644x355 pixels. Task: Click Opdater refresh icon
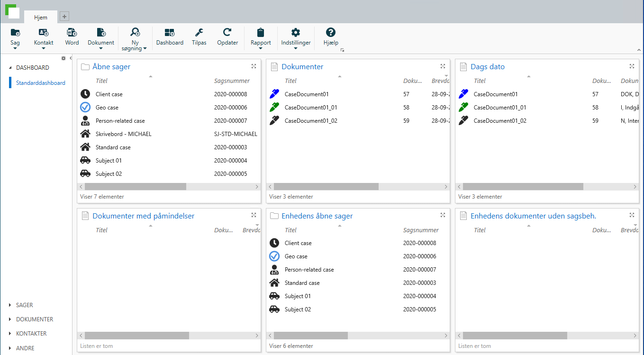pyautogui.click(x=227, y=32)
